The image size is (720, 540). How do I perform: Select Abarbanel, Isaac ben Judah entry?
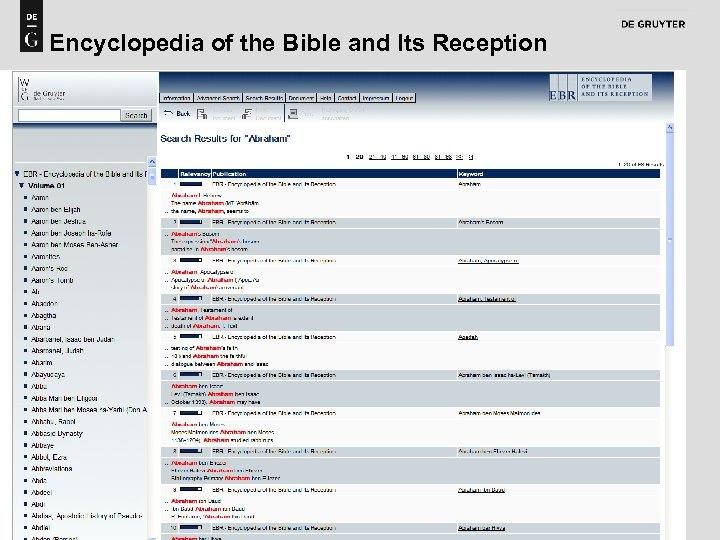(x=73, y=339)
